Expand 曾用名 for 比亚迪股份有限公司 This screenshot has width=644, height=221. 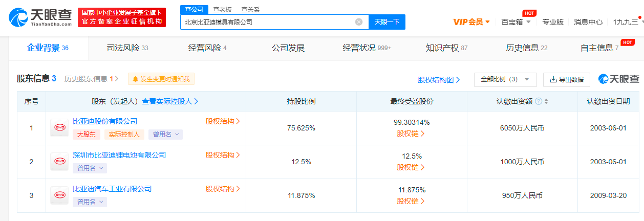click(165, 135)
